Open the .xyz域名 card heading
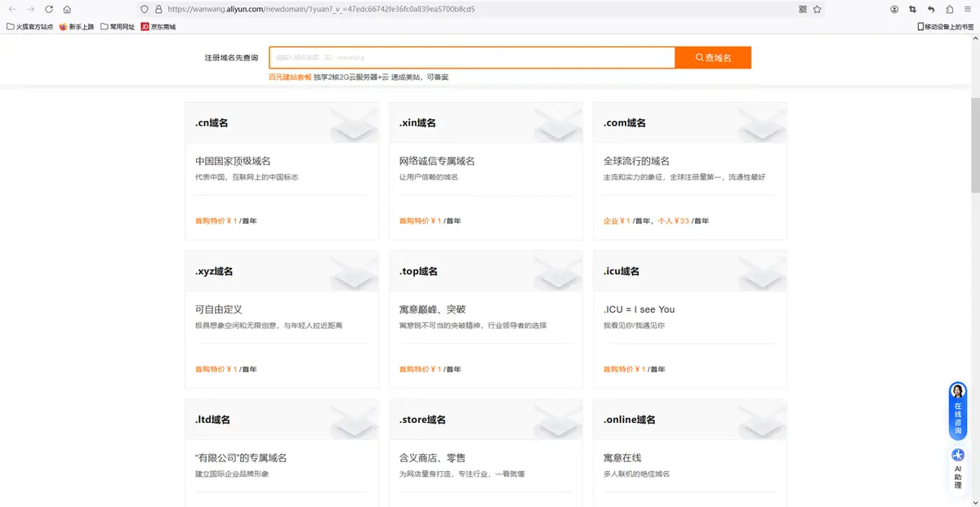 (214, 272)
